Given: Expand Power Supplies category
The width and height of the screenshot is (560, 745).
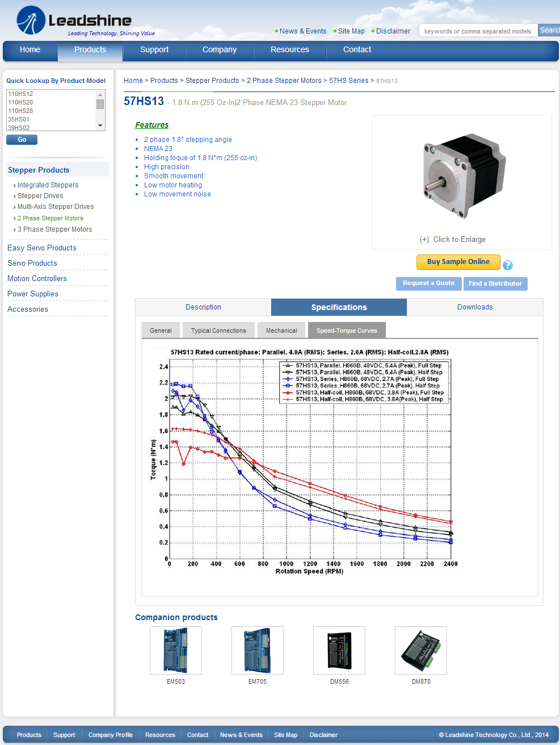Looking at the screenshot, I should pyautogui.click(x=33, y=294).
